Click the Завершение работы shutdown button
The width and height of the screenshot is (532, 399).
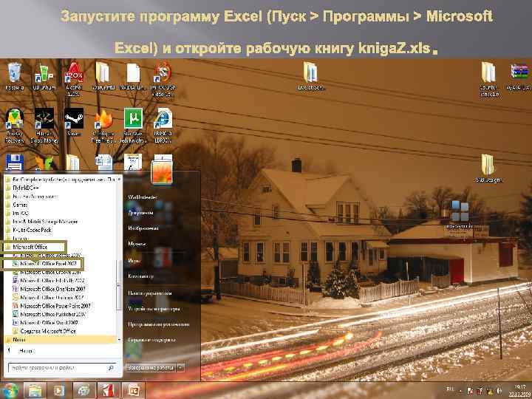pyautogui.click(x=151, y=367)
